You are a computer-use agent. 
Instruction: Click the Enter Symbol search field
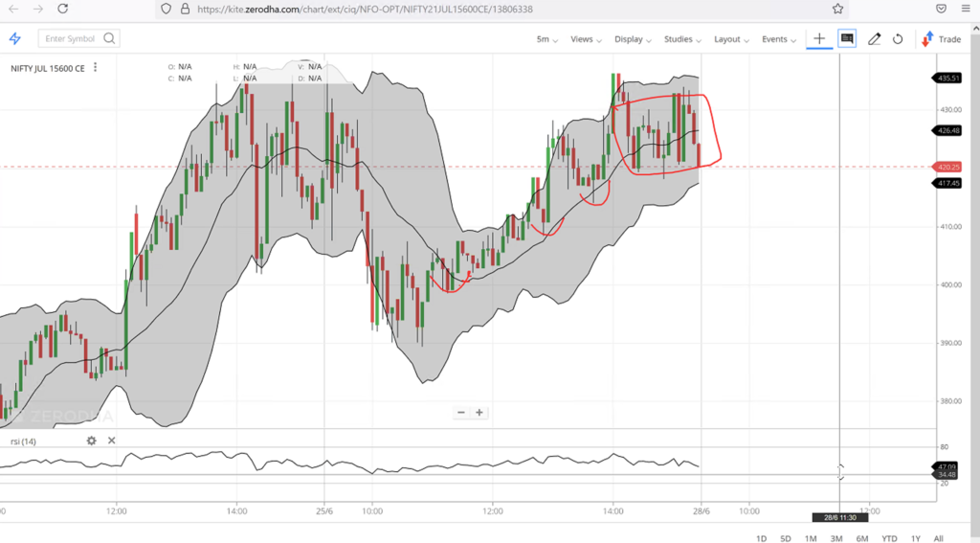click(x=71, y=39)
